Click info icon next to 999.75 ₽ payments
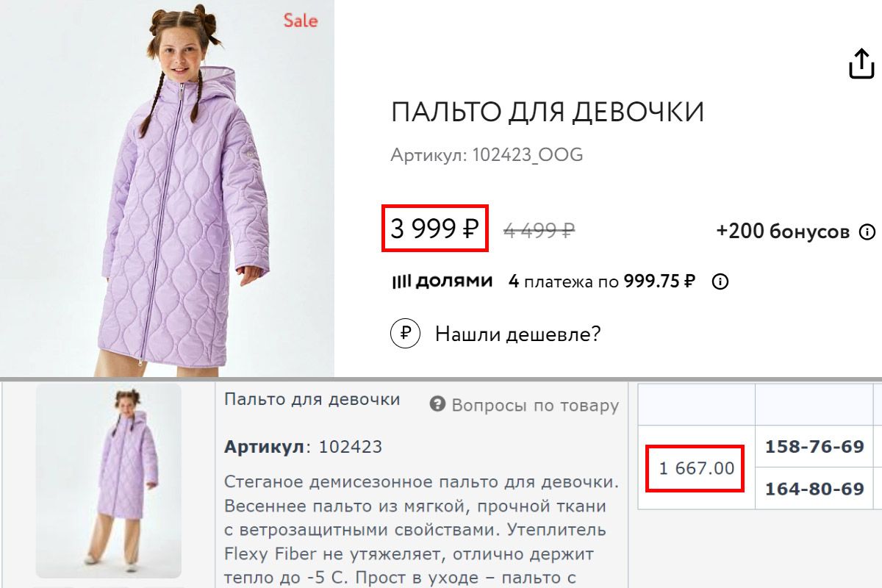The height and width of the screenshot is (588, 882). pyautogui.click(x=720, y=282)
